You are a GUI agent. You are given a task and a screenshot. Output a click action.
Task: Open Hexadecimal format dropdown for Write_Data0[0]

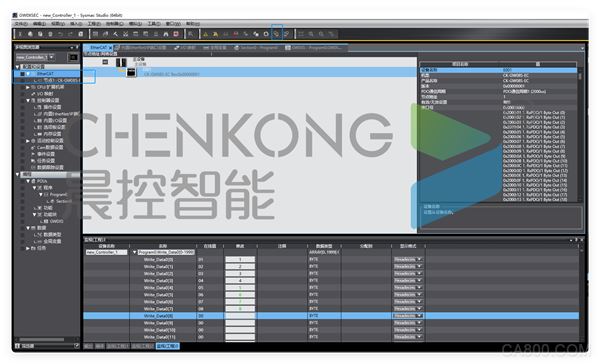point(408,260)
